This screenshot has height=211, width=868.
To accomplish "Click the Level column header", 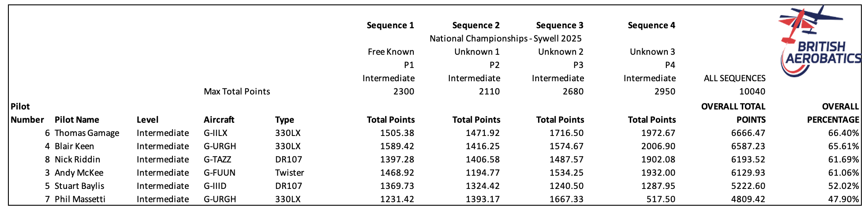I will (147, 120).
